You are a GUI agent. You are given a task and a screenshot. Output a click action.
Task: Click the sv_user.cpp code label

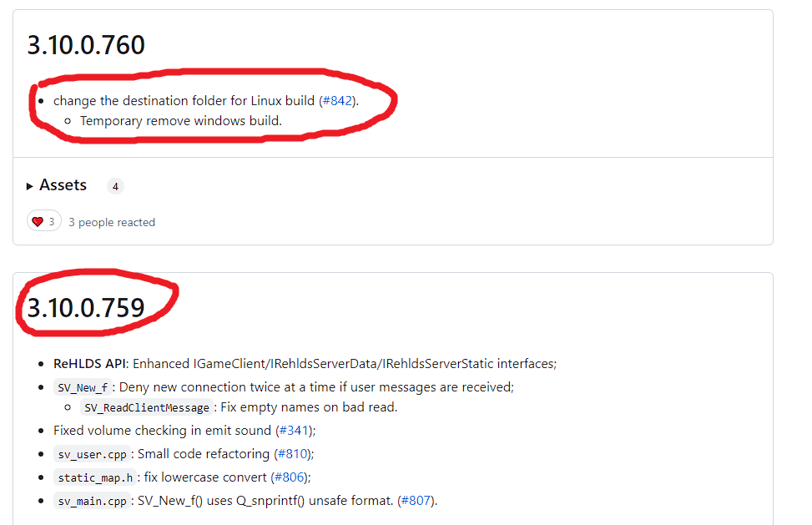92,454
